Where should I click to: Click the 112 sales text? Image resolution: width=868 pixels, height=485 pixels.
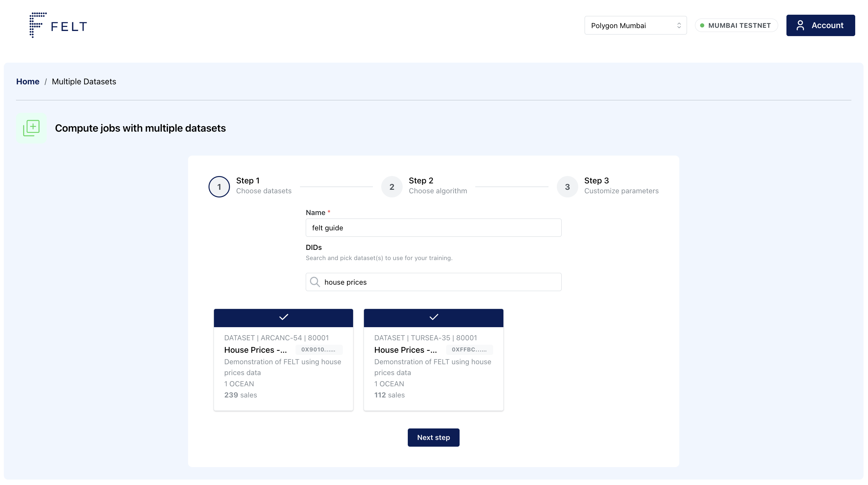pyautogui.click(x=389, y=395)
